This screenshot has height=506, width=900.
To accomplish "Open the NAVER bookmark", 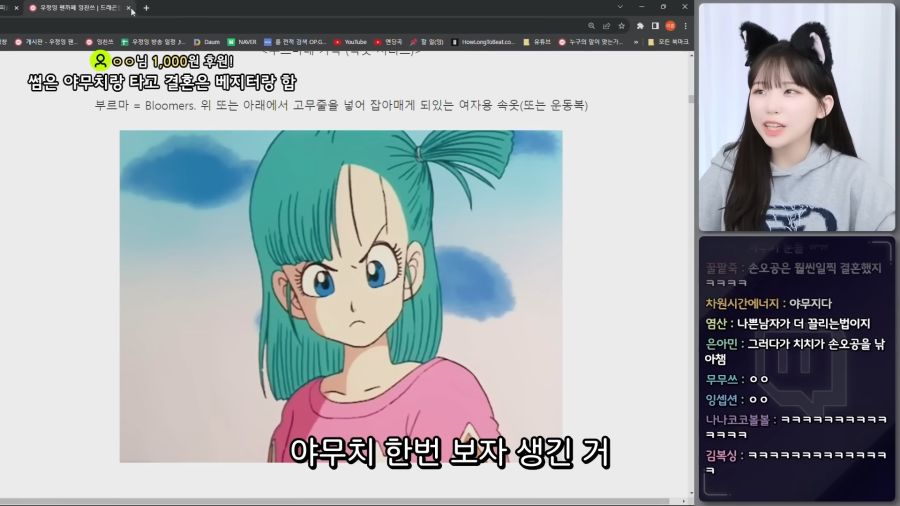I will tap(241, 42).
